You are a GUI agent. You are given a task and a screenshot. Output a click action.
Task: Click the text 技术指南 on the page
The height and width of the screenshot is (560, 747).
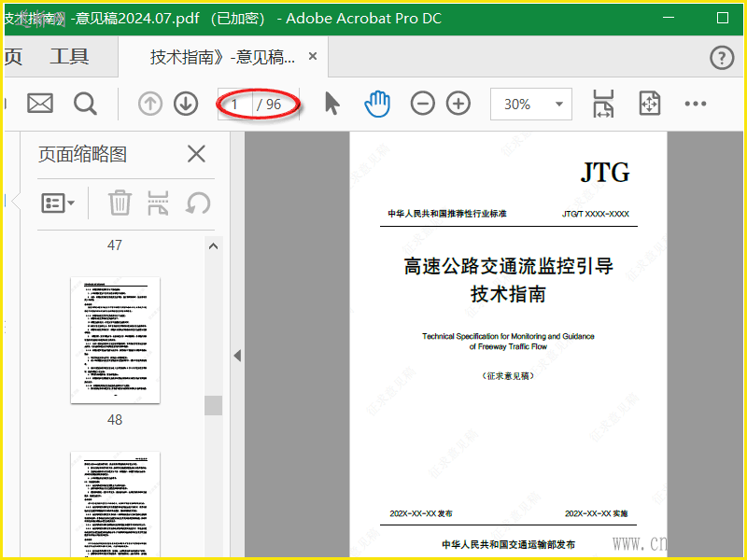click(508, 294)
